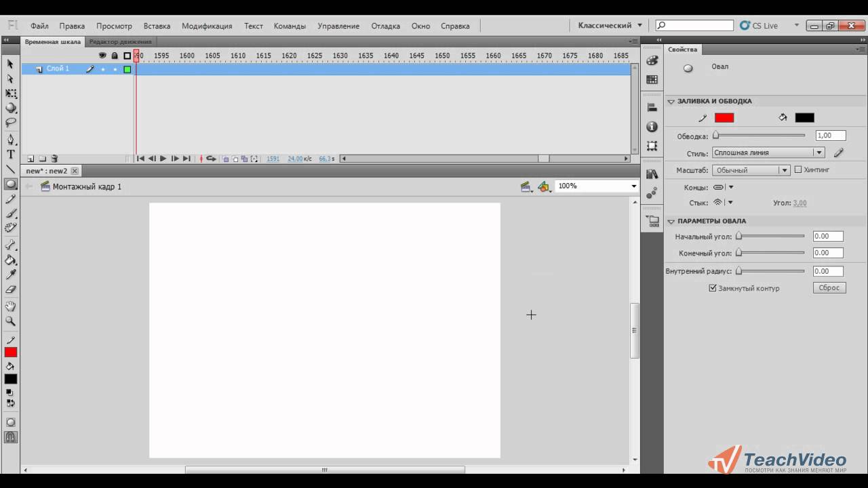
Task: Toggle outline square of Слой 1
Action: [x=127, y=69]
